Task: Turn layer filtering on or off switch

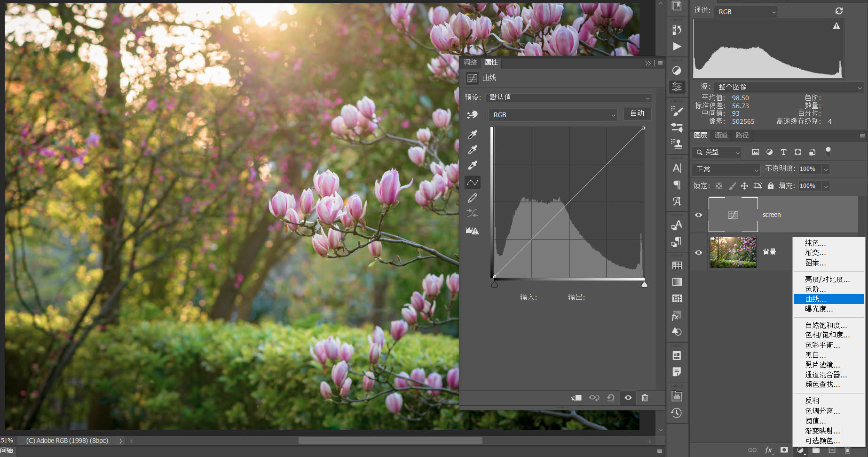Action: point(828,151)
